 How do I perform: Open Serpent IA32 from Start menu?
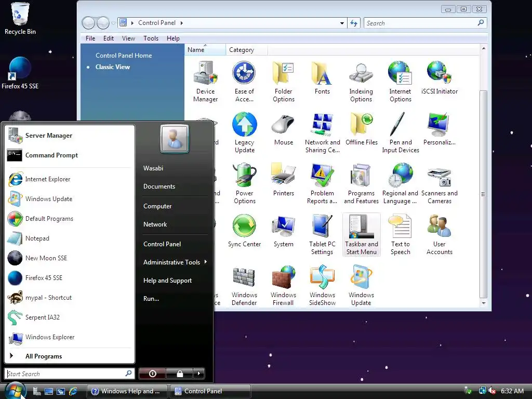[70, 317]
